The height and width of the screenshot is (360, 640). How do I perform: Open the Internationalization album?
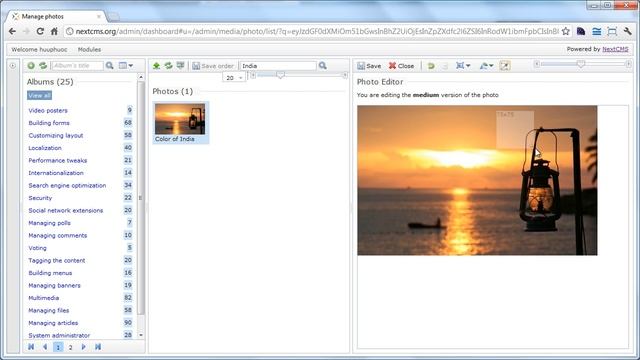[x=56, y=173]
